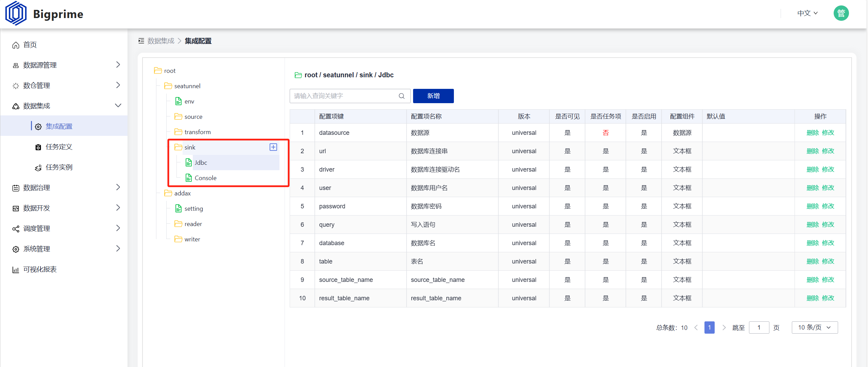Click the 数据集成 breadcrumb
Viewport: 868px width, 367px height.
coord(161,41)
